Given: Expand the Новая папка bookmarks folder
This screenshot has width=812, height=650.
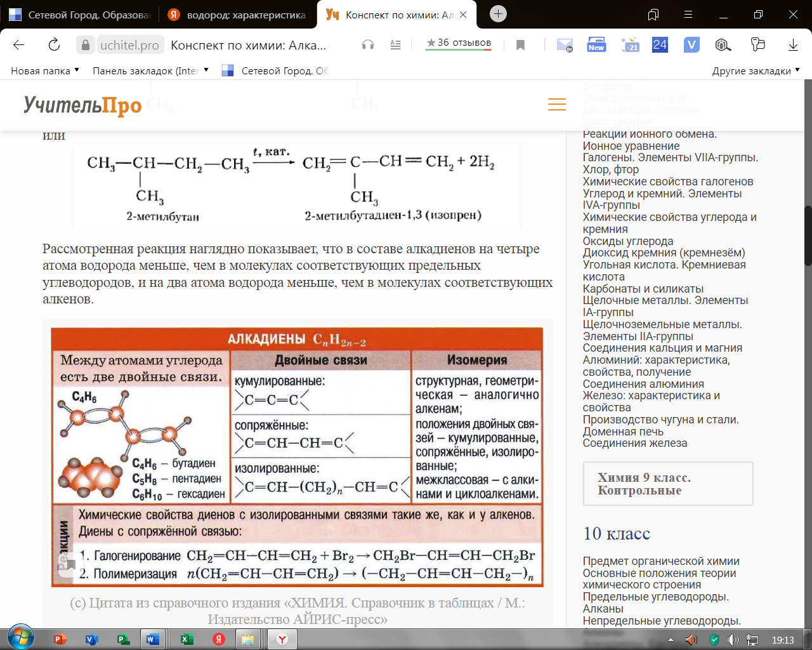Looking at the screenshot, I should (45, 70).
